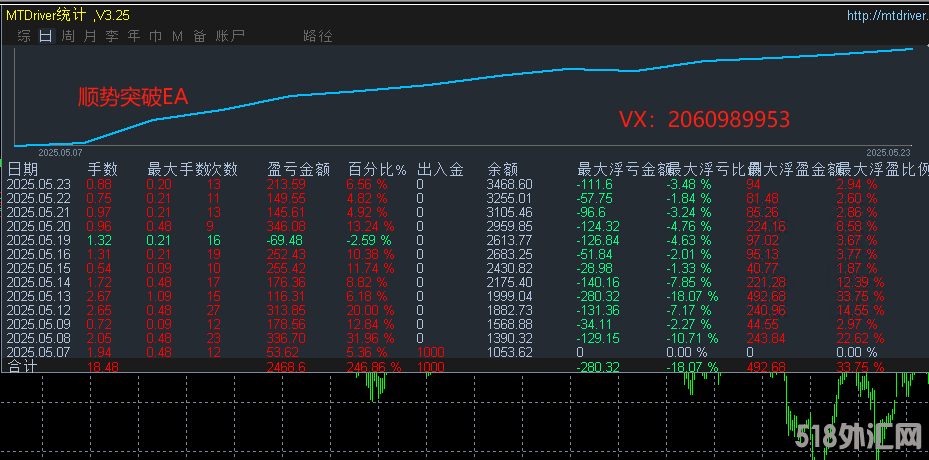Image resolution: width=929 pixels, height=460 pixels.
Task: Select the 日 daily statistics tab
Action: click(x=45, y=36)
